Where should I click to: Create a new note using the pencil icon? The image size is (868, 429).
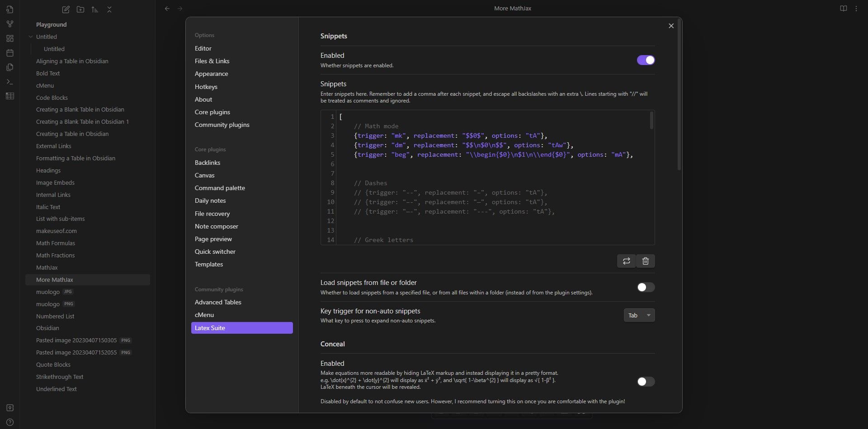[x=66, y=9]
